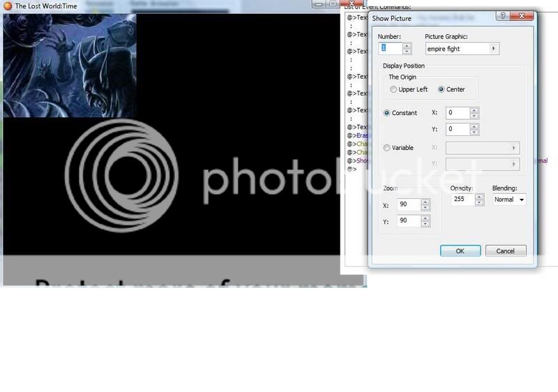558x392 pixels.
Task: Open the Blending mode dropdown
Action: coord(509,199)
